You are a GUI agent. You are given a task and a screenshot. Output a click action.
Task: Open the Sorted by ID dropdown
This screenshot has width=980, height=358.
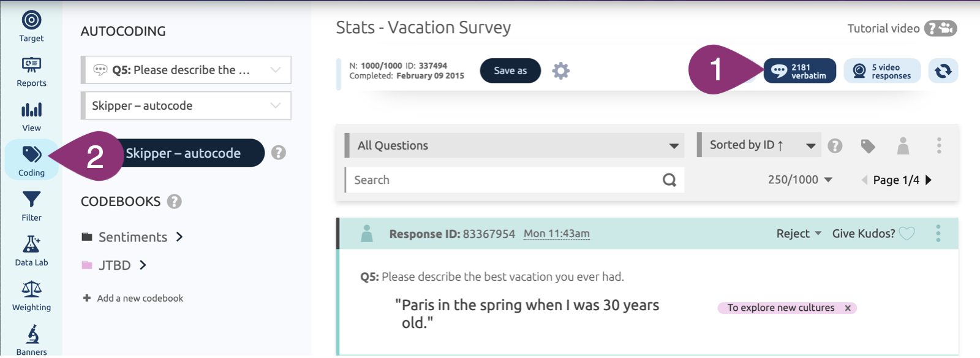pyautogui.click(x=758, y=145)
